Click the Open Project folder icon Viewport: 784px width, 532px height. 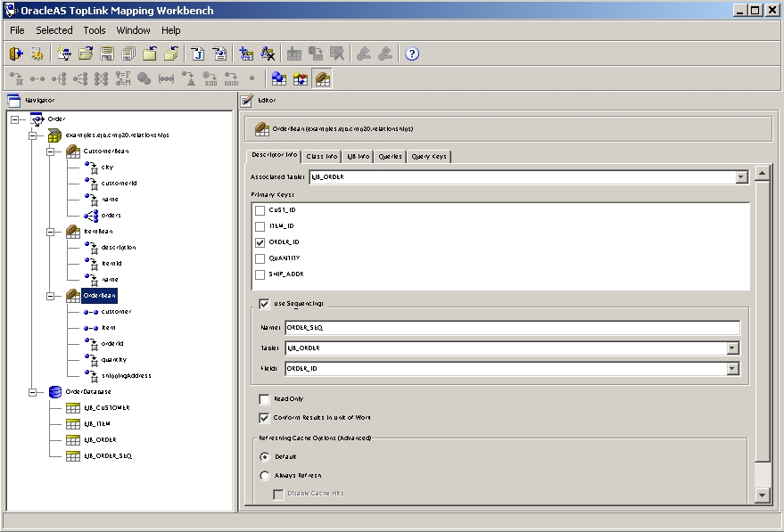point(86,53)
